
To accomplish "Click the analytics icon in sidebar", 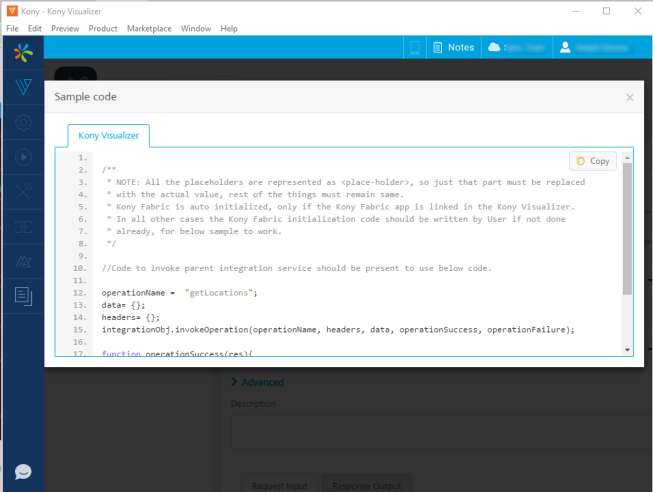I will point(23,261).
